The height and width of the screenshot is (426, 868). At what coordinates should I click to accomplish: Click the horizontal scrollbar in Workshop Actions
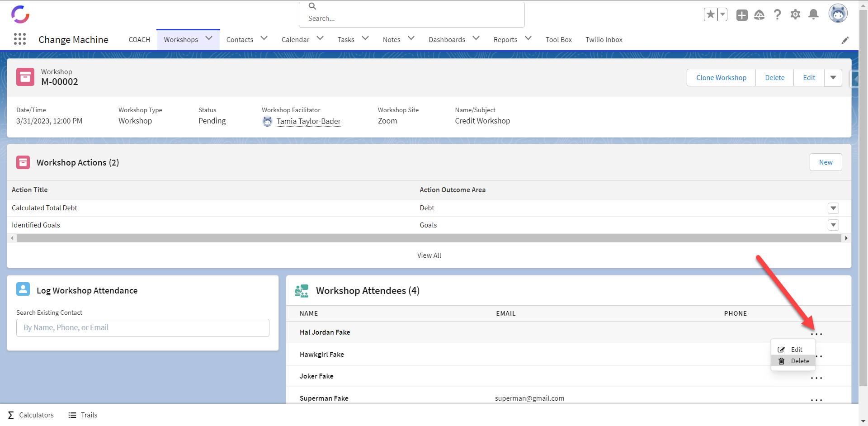pos(429,238)
